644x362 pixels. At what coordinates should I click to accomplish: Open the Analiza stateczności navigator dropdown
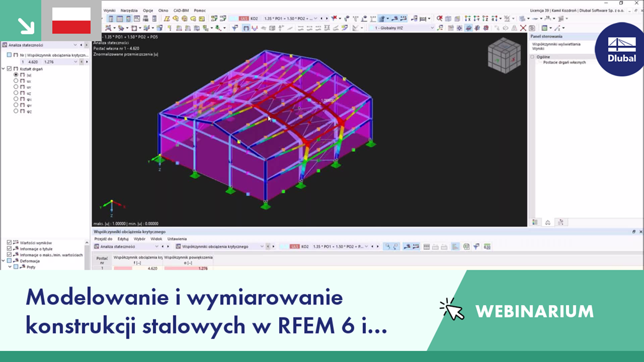[75, 45]
